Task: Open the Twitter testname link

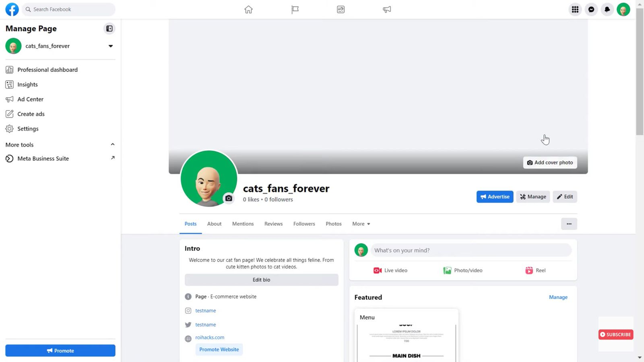Action: (205, 325)
